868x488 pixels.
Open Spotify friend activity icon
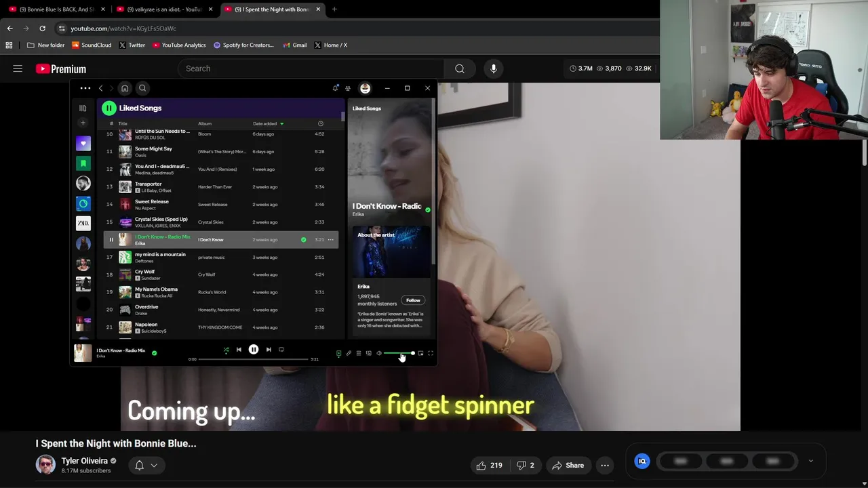coord(348,88)
